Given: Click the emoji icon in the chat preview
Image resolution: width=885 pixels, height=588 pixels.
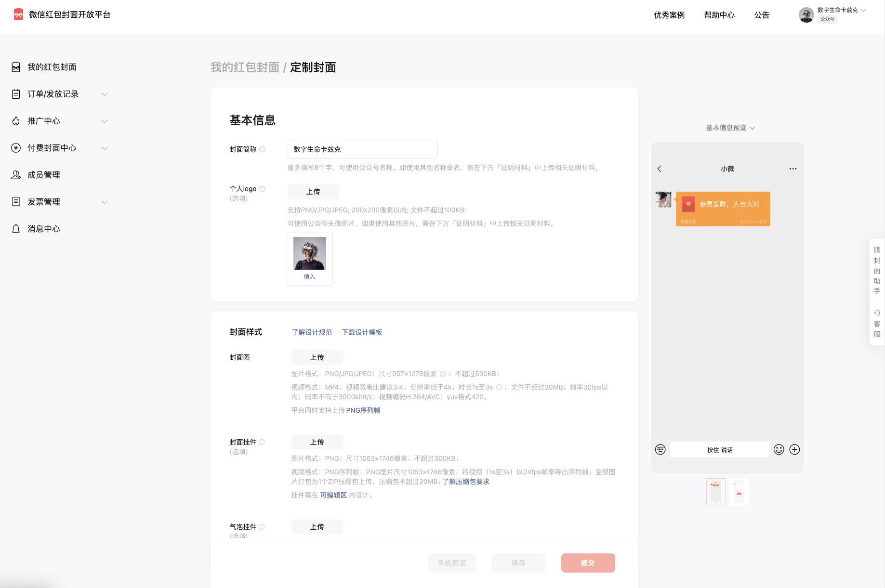Looking at the screenshot, I should (x=779, y=449).
